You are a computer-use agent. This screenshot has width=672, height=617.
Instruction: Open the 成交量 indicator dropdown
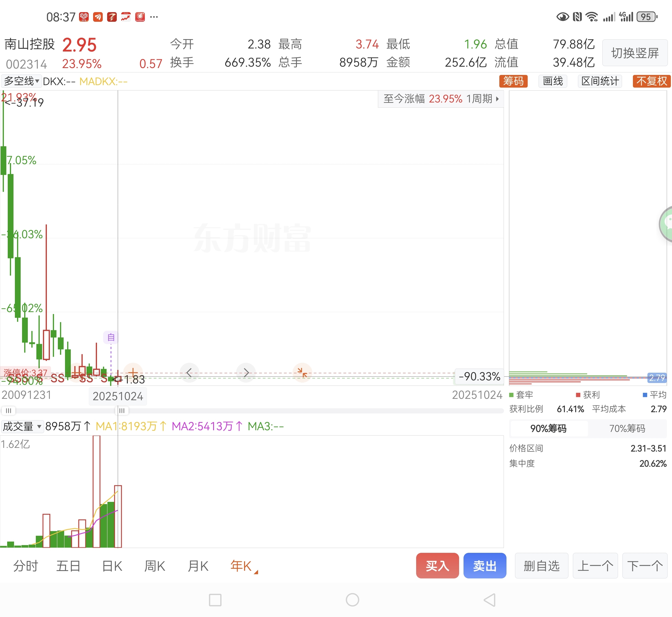coord(22,426)
